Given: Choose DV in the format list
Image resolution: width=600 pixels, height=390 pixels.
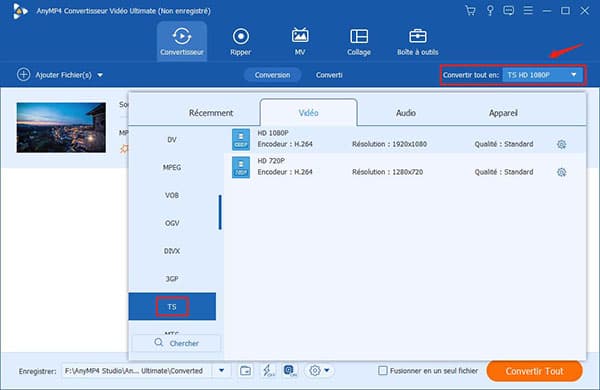Looking at the screenshot, I should 172,140.
